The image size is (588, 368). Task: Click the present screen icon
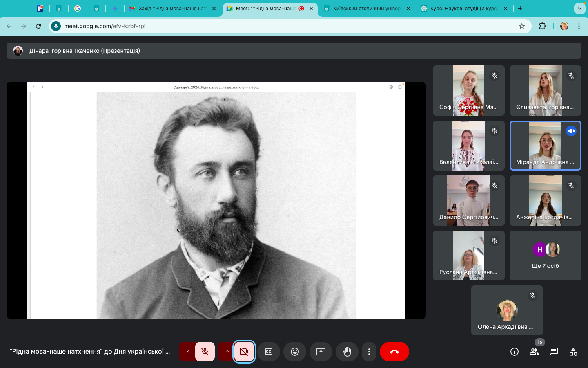click(321, 352)
